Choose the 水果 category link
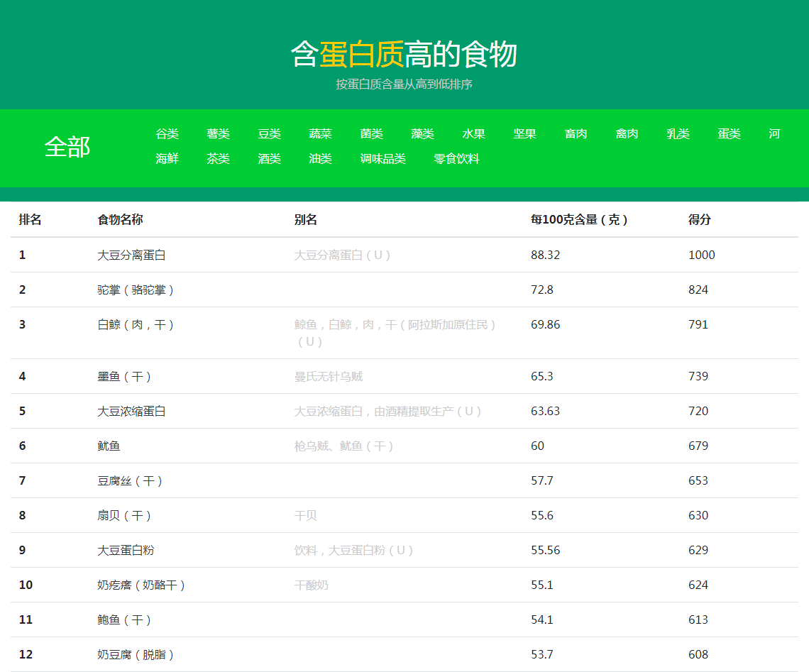 473,134
